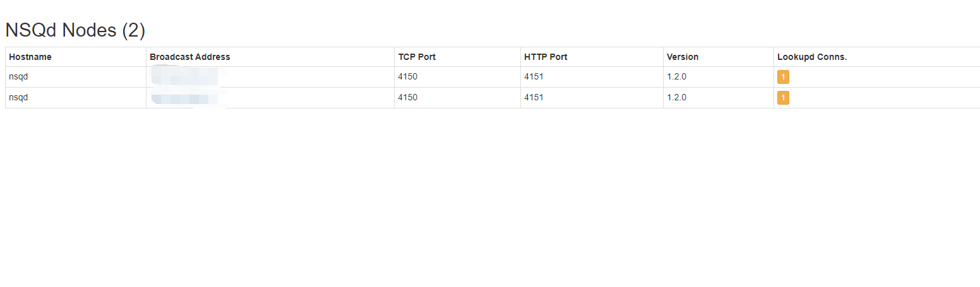Click the first node's orange lookupd badge
Viewport: 980px width, 287px height.
click(x=783, y=77)
